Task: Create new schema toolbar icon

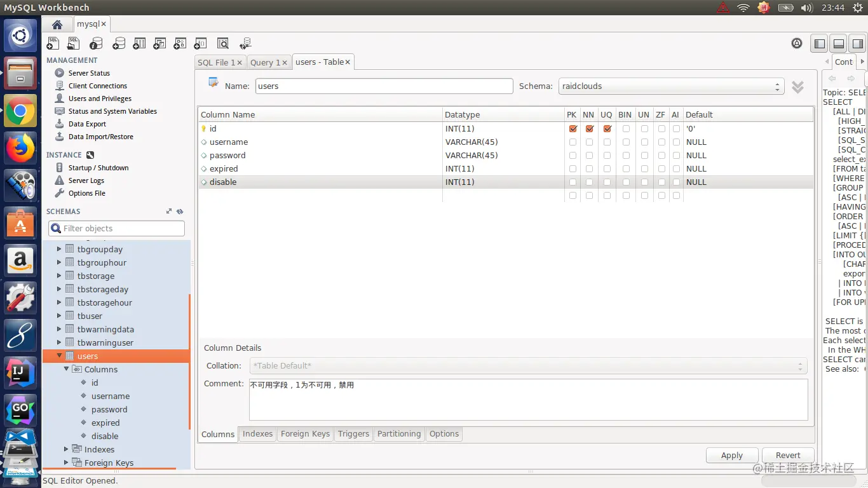Action: [x=118, y=43]
